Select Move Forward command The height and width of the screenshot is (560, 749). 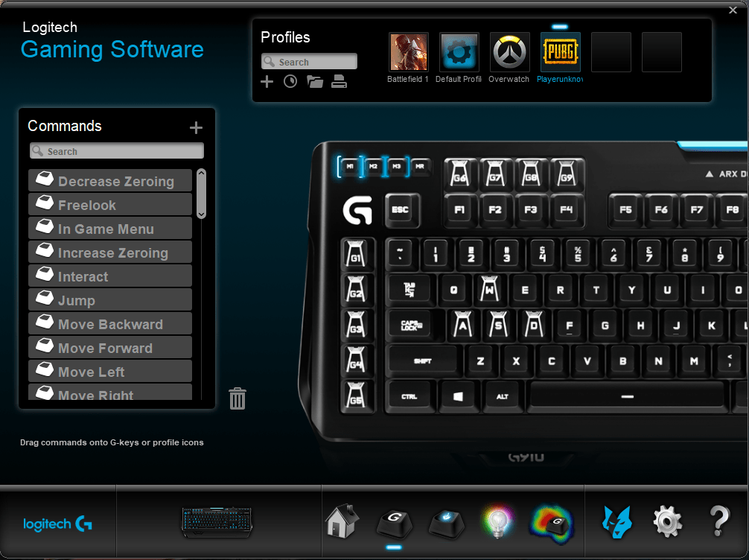click(x=110, y=348)
